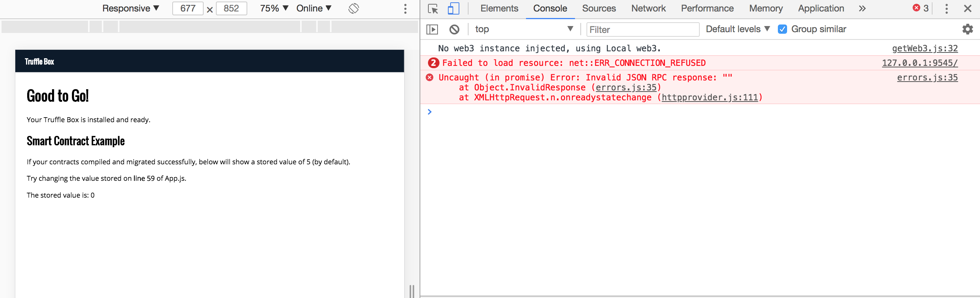Click the grouped error count 2 badge
The image size is (980, 298).
433,63
